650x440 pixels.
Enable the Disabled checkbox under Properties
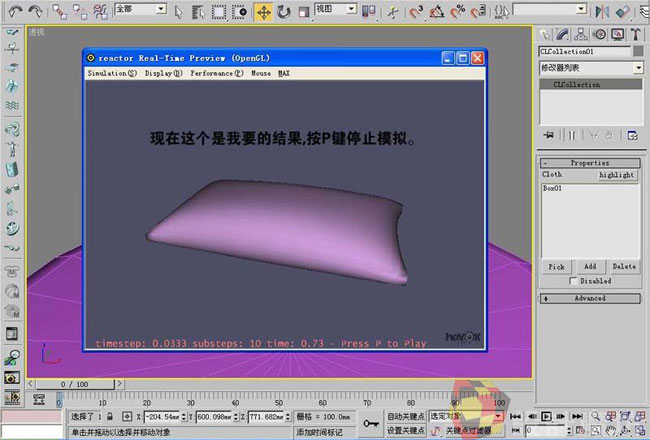pyautogui.click(x=573, y=281)
